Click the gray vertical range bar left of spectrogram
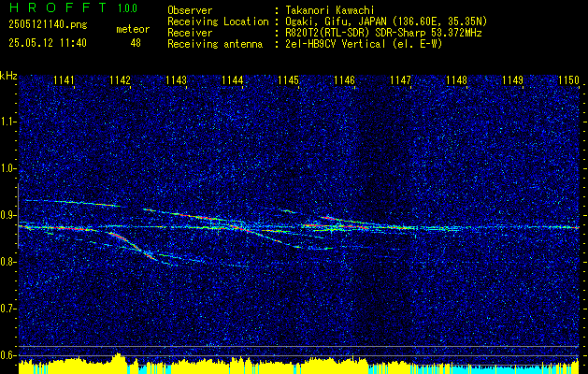588x374 pixels. (x=18, y=216)
